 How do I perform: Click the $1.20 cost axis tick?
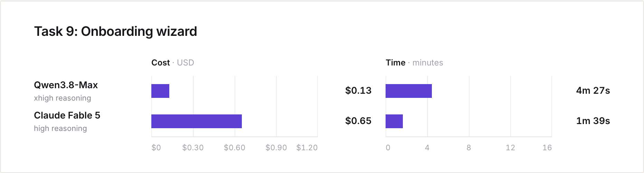[x=307, y=148]
